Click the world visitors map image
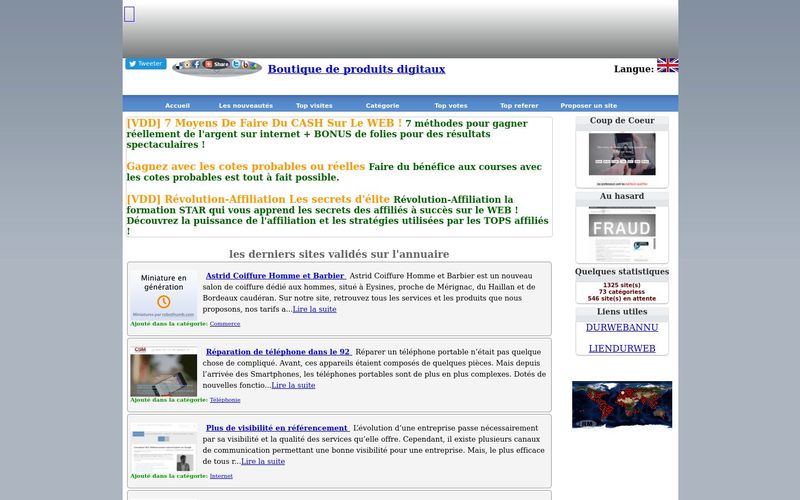The height and width of the screenshot is (500, 800). (x=622, y=405)
